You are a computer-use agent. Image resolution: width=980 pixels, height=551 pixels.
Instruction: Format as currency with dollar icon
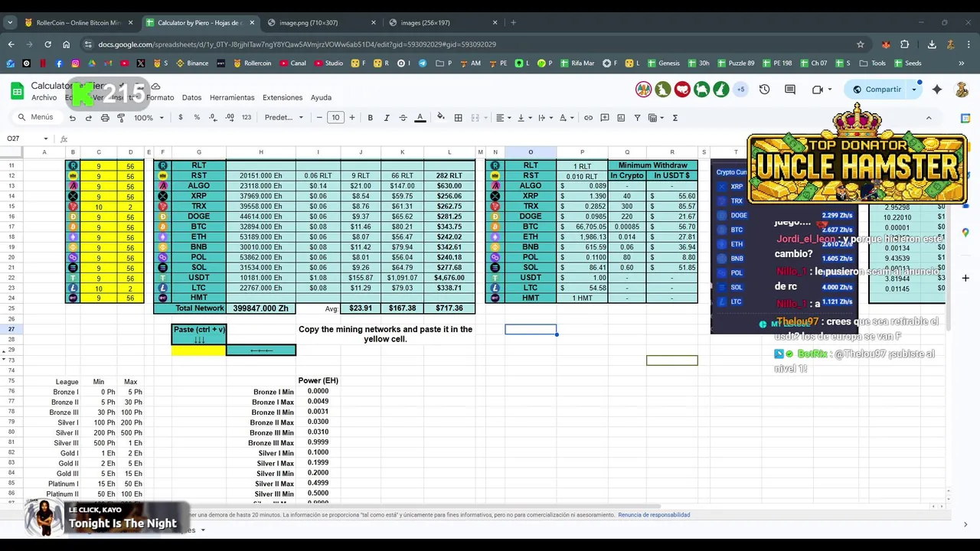tap(181, 118)
